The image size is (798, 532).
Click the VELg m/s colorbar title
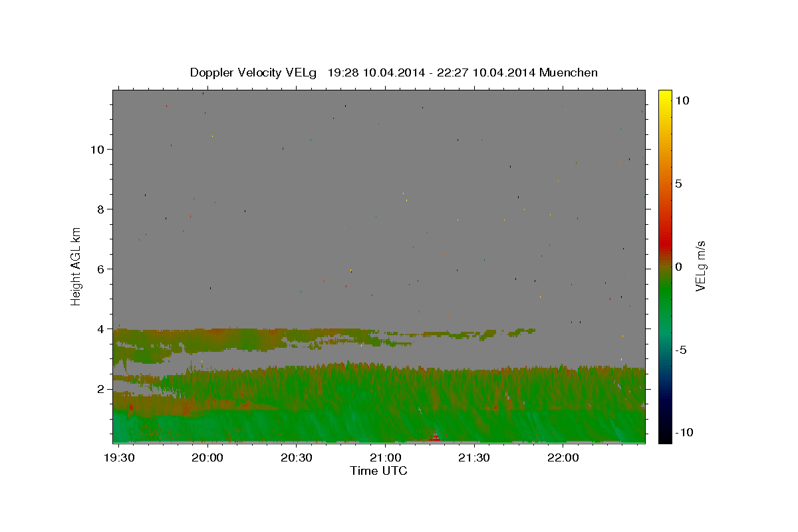click(x=700, y=267)
